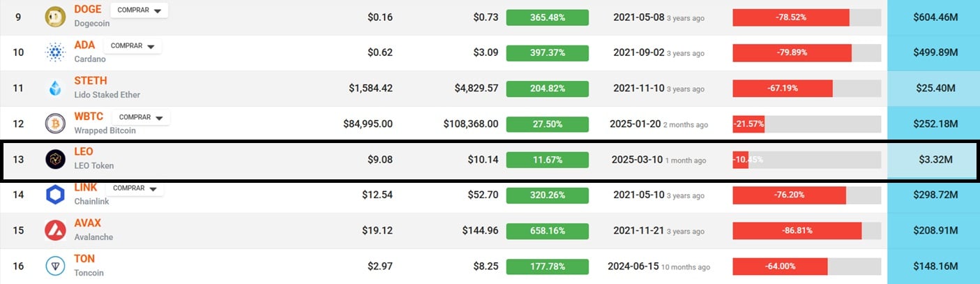This screenshot has width=980, height=284.
Task: Click the LEO ticker link
Action: coord(84,152)
